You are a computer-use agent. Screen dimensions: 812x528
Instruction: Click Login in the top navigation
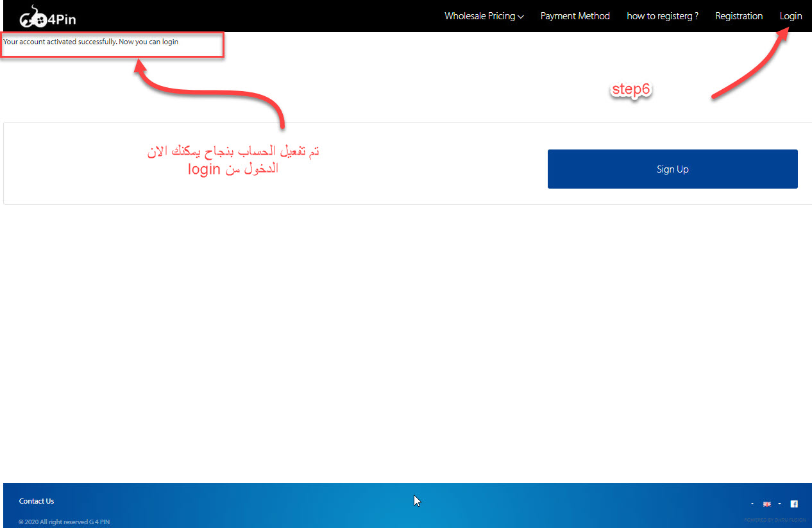(791, 16)
